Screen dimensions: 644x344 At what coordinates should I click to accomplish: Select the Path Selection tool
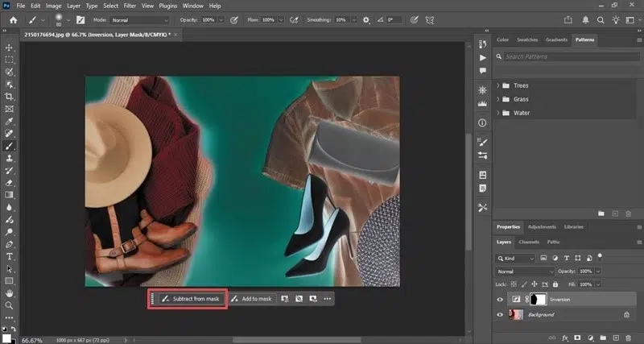click(9, 269)
